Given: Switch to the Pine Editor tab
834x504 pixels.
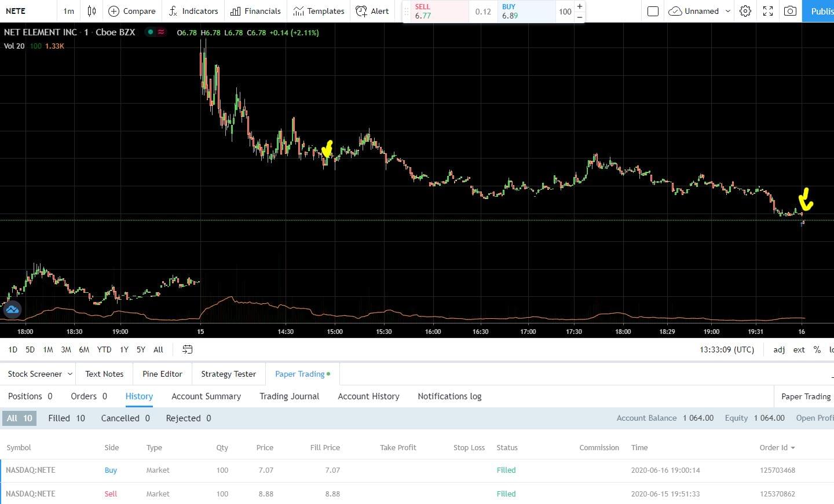Looking at the screenshot, I should pyautogui.click(x=162, y=374).
